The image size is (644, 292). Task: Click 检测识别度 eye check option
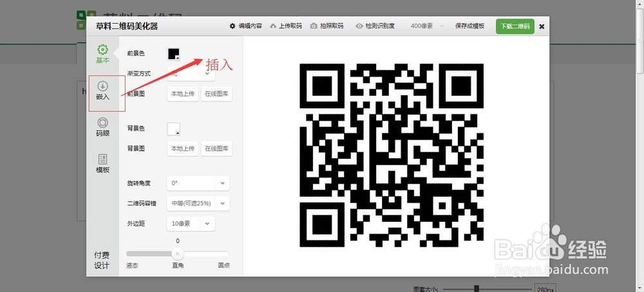pos(375,26)
